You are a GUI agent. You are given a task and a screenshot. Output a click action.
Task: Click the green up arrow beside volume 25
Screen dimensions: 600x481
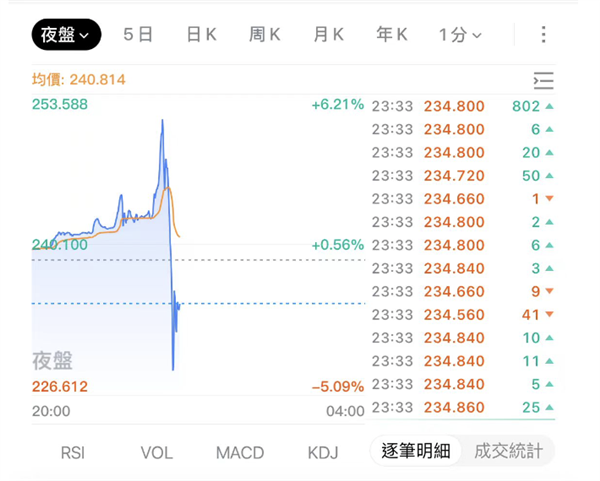click(549, 407)
